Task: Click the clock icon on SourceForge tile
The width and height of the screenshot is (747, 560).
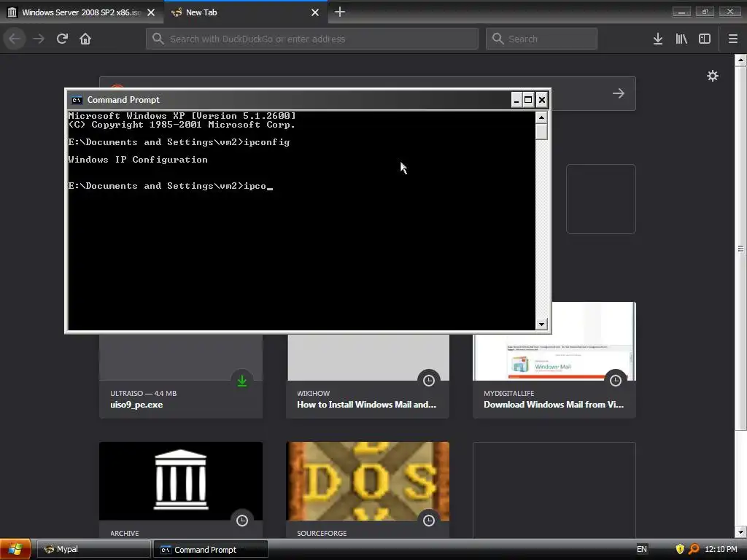Action: pos(429,520)
